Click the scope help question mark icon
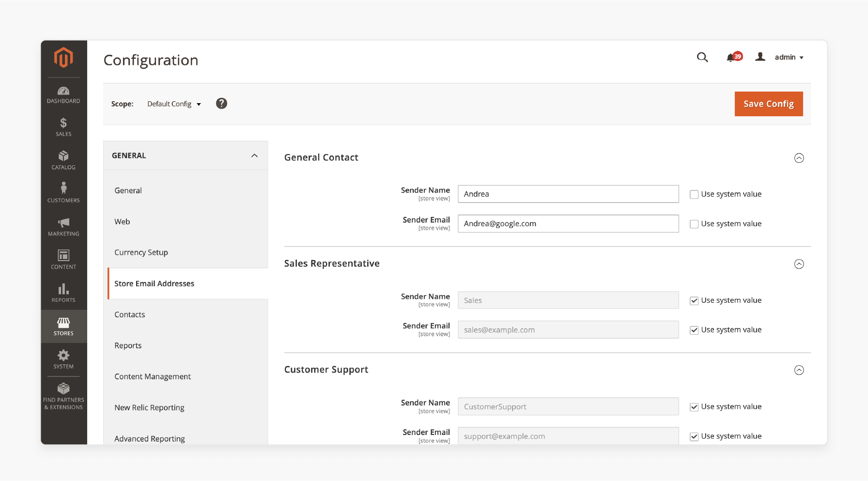The image size is (868, 481). pyautogui.click(x=221, y=104)
